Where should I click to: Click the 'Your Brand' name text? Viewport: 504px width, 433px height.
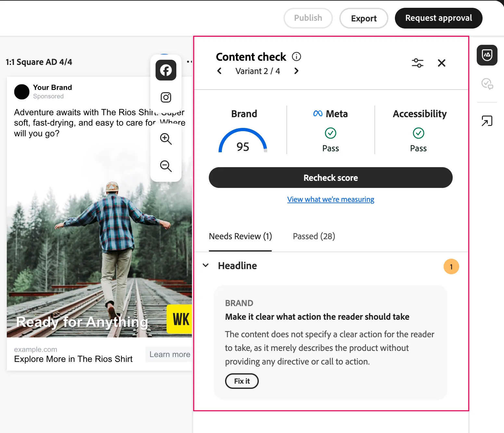point(53,87)
